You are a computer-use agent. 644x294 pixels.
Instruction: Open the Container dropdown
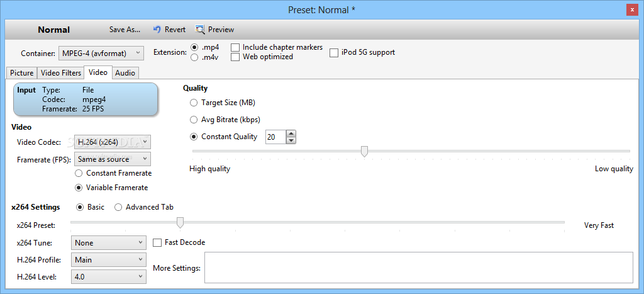click(101, 53)
